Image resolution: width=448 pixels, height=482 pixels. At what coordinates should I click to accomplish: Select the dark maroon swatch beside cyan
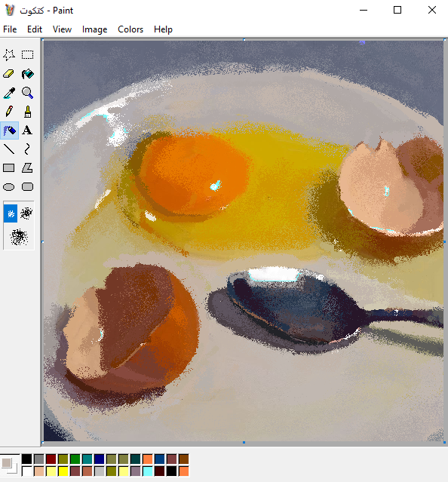(159, 471)
